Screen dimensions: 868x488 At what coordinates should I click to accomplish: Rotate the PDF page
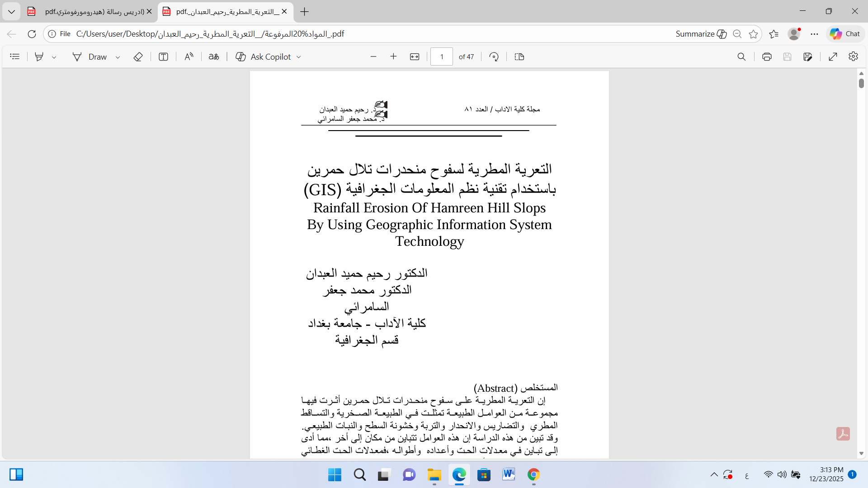pos(494,56)
